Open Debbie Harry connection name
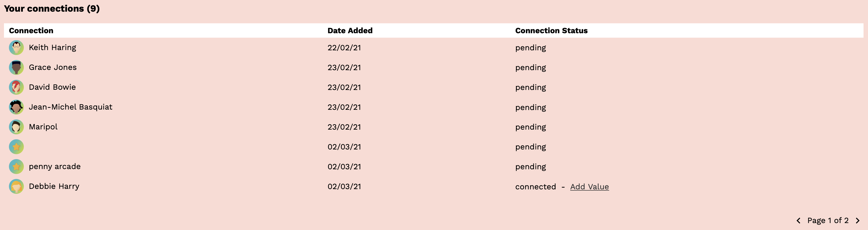 click(x=54, y=186)
